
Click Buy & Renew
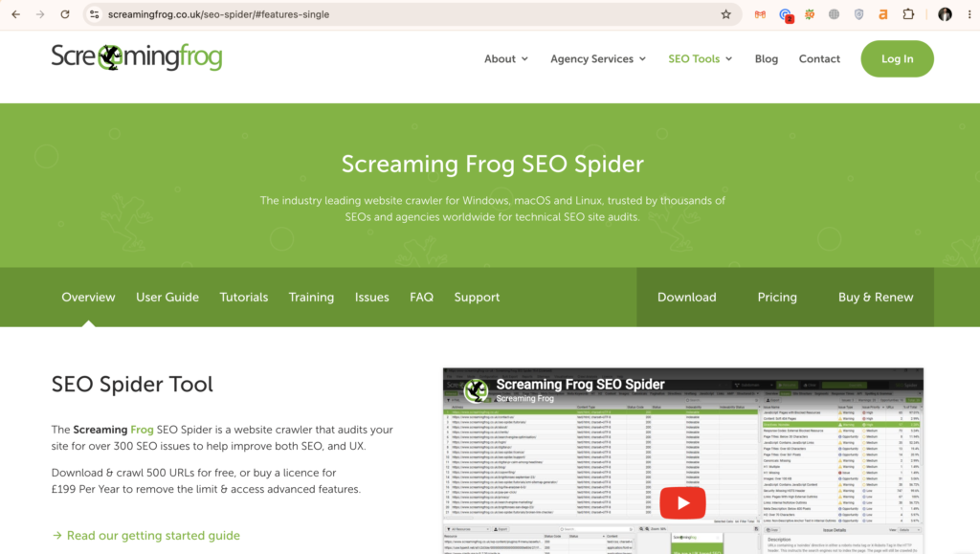coord(876,298)
